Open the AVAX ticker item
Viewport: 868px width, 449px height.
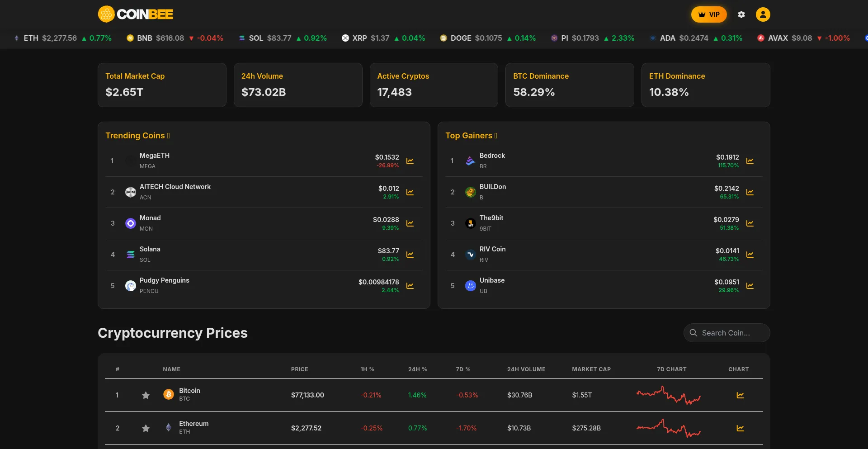coord(803,38)
